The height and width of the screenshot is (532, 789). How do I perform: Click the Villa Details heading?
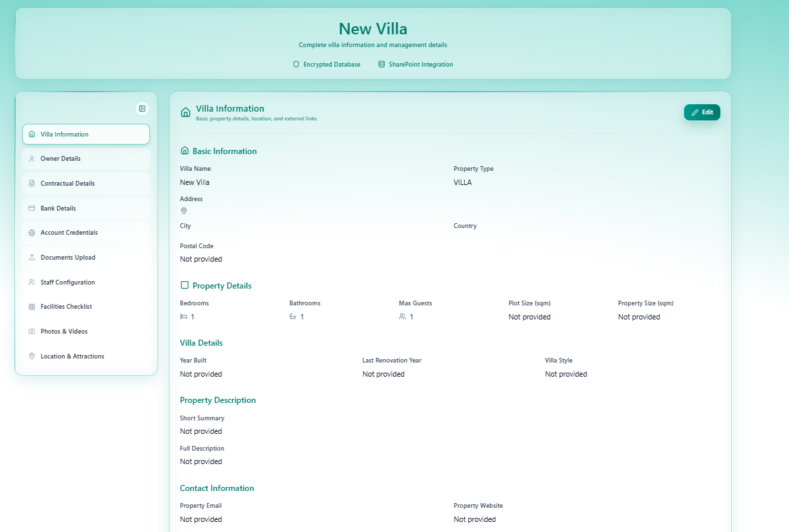coord(201,343)
